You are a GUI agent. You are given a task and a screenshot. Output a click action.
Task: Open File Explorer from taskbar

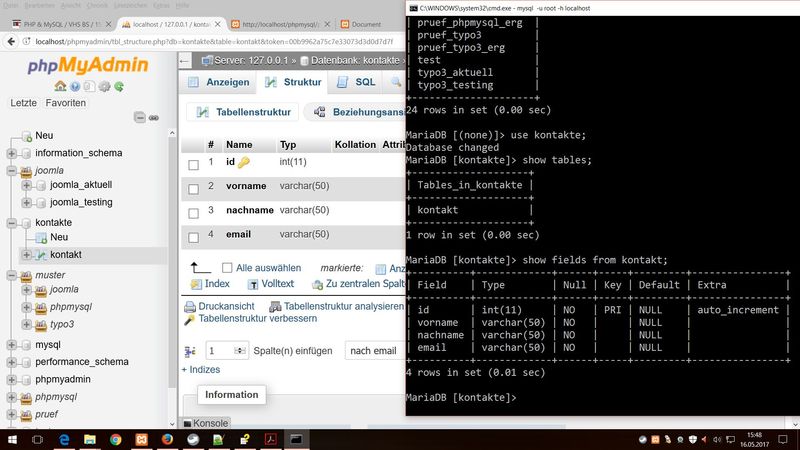pyautogui.click(x=90, y=439)
